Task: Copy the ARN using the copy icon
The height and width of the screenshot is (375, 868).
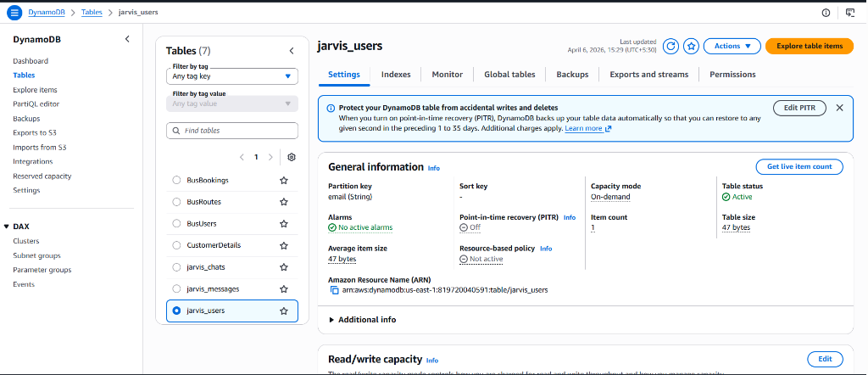Action: [334, 290]
